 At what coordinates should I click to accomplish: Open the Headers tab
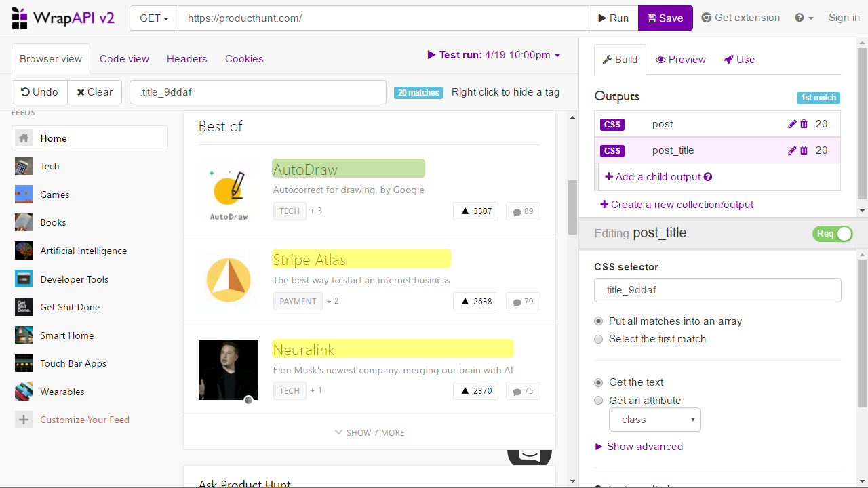187,59
